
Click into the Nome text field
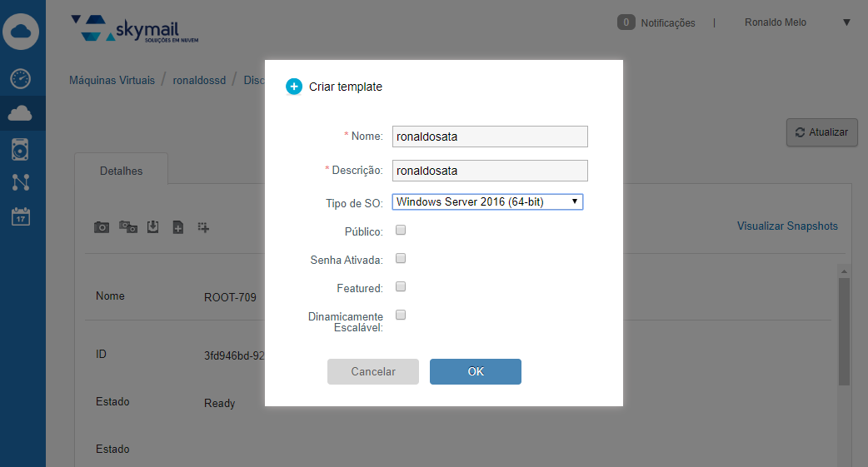tap(490, 137)
